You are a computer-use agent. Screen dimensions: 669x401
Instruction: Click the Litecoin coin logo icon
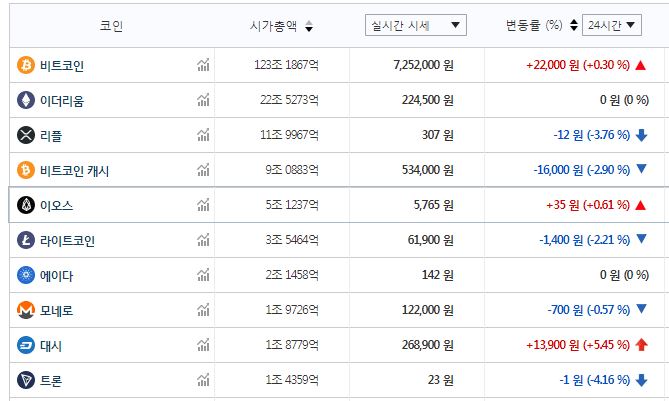[x=25, y=240]
